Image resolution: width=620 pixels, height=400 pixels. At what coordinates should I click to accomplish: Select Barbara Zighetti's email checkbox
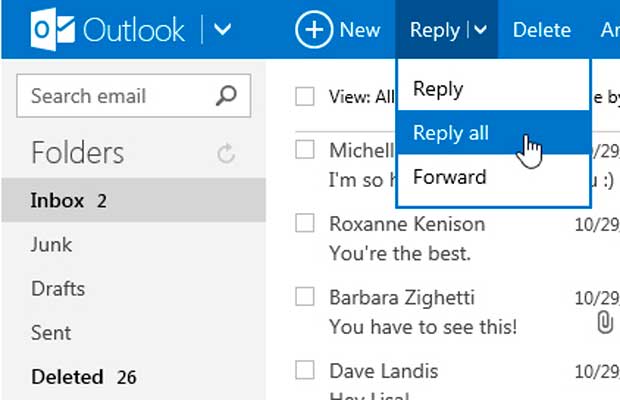click(x=305, y=296)
